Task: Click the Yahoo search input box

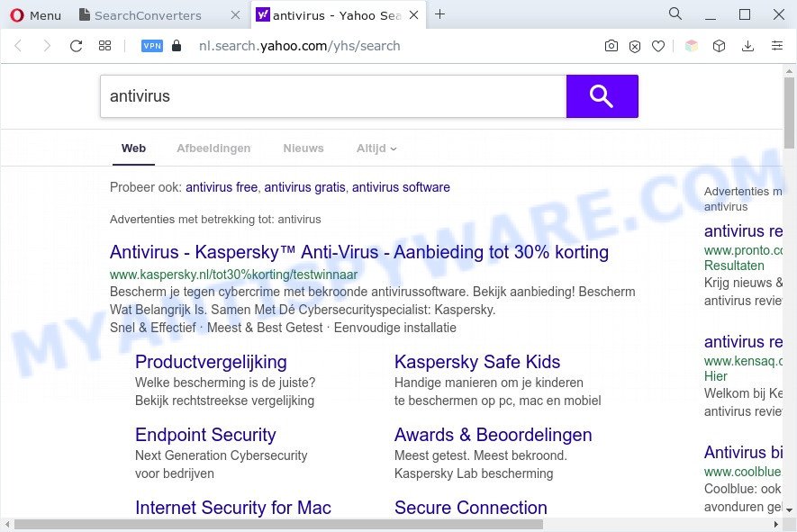Action: pyautogui.click(x=333, y=96)
